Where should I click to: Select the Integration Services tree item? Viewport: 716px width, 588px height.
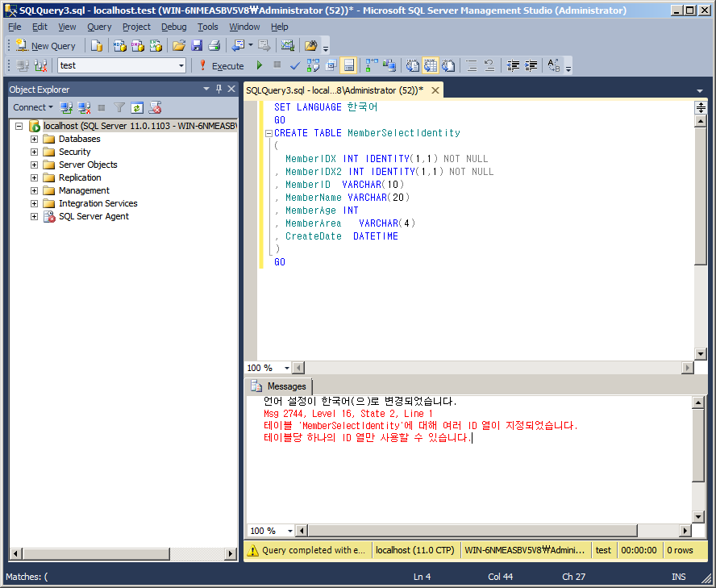[x=98, y=203]
